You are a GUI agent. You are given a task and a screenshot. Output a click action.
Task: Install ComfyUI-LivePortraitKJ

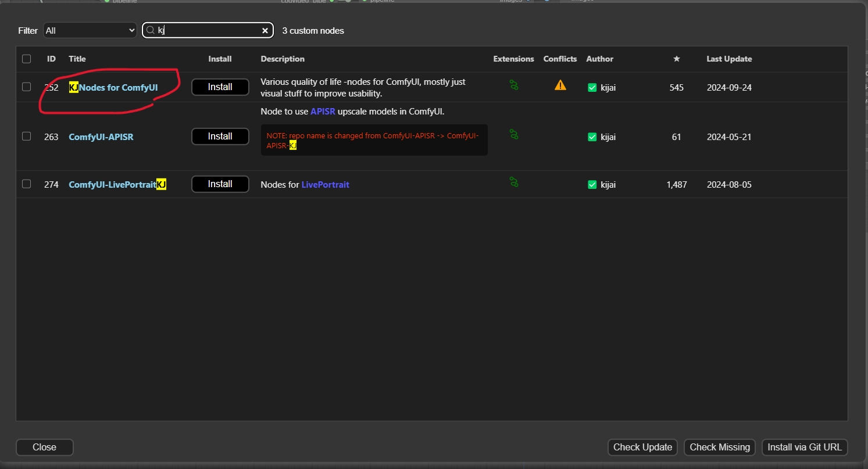click(x=220, y=184)
